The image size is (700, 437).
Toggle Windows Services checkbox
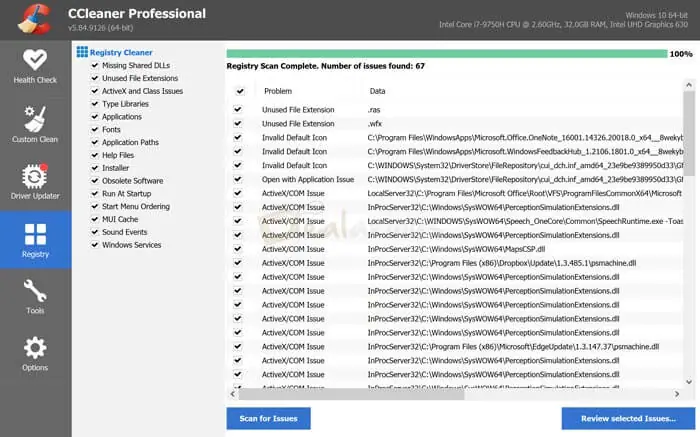coord(95,245)
